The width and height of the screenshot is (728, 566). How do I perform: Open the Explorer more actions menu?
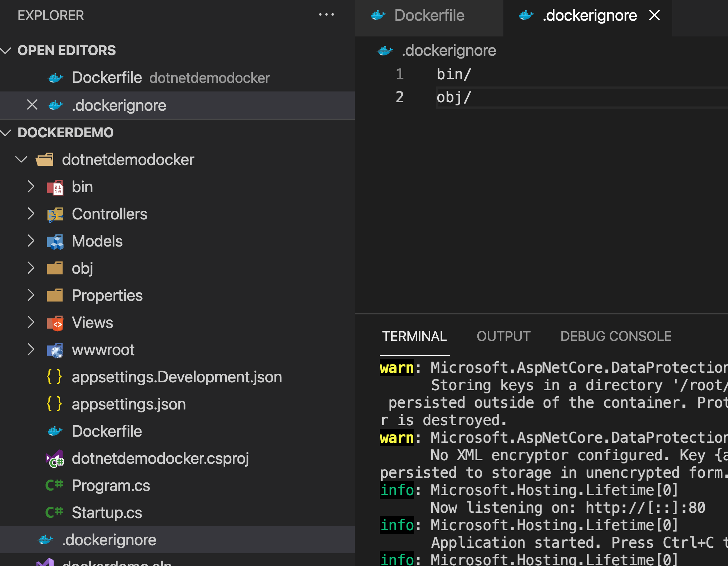pos(326,14)
